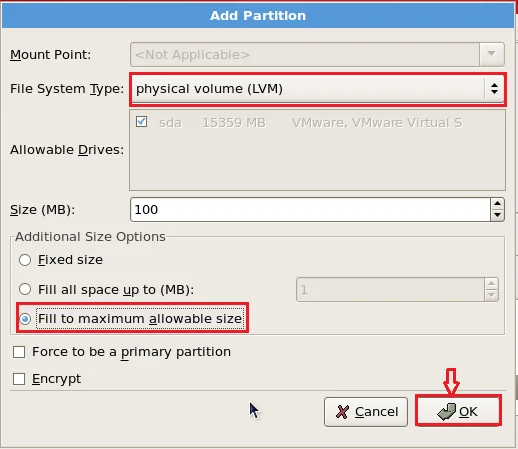Click the physical volume (LVM) combo box
This screenshot has width=518, height=449.
pyautogui.click(x=318, y=89)
